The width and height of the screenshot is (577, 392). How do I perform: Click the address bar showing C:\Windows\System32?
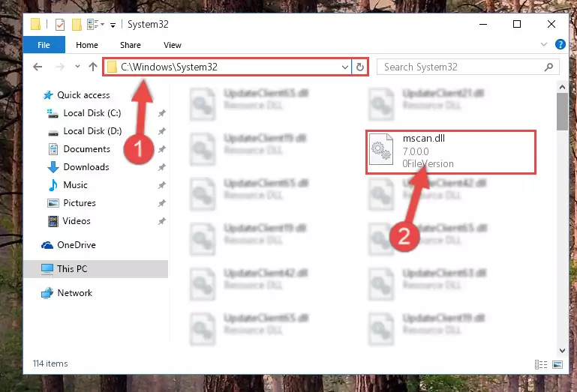point(227,67)
